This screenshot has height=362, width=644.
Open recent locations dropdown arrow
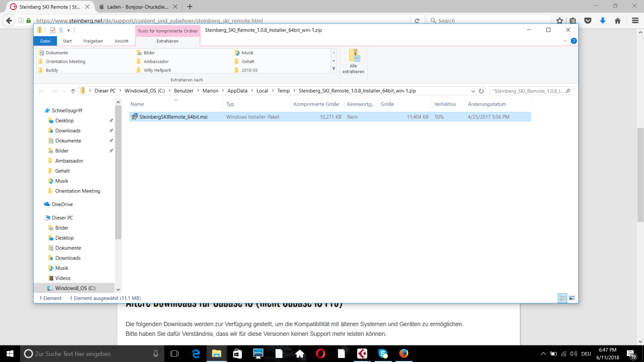64,91
